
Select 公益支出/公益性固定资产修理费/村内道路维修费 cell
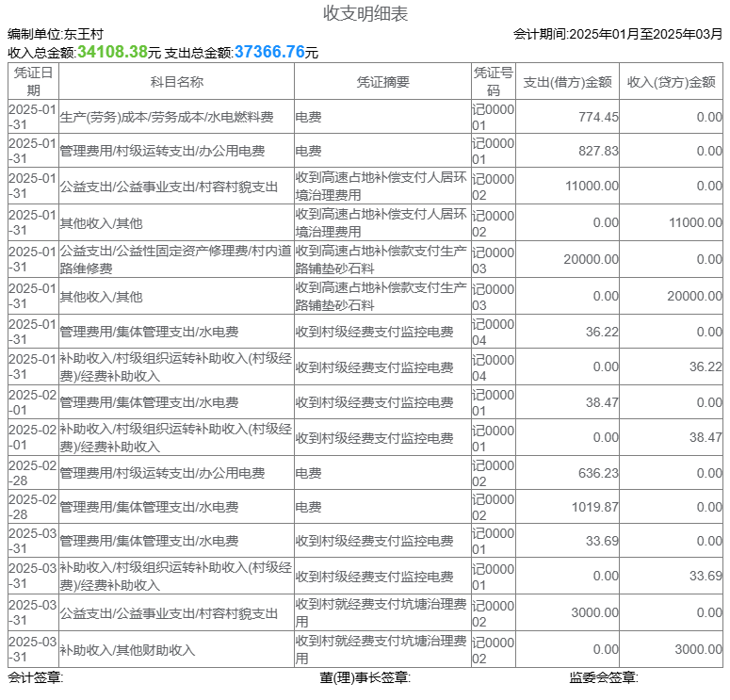click(176, 259)
